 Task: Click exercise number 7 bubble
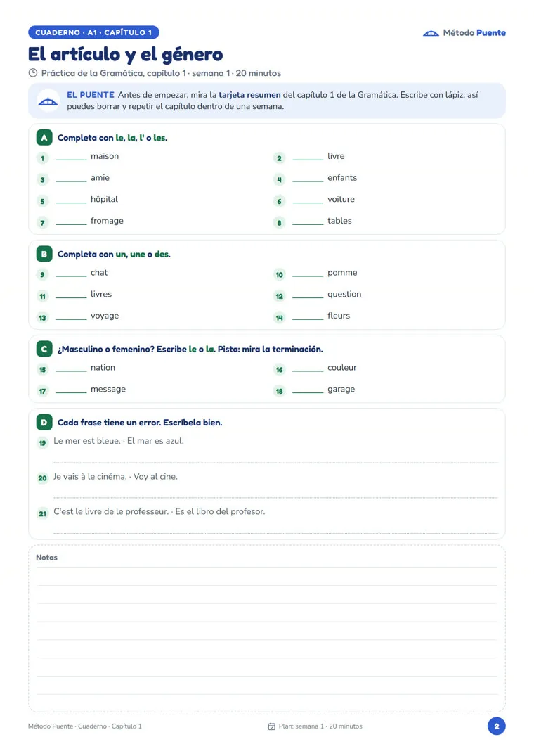pos(42,223)
